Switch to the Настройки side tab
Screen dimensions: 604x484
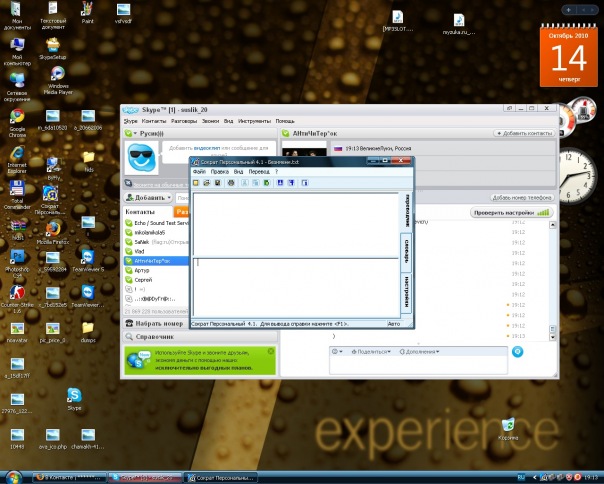pos(406,293)
